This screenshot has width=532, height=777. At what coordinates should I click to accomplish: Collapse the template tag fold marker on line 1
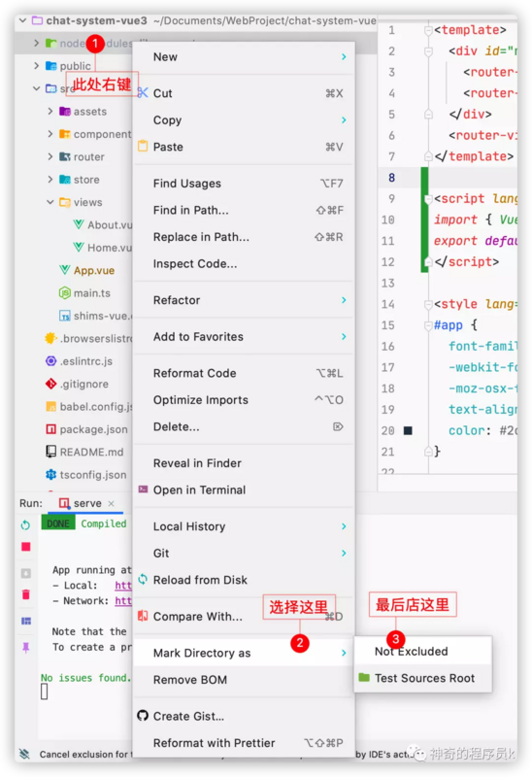coord(428,31)
